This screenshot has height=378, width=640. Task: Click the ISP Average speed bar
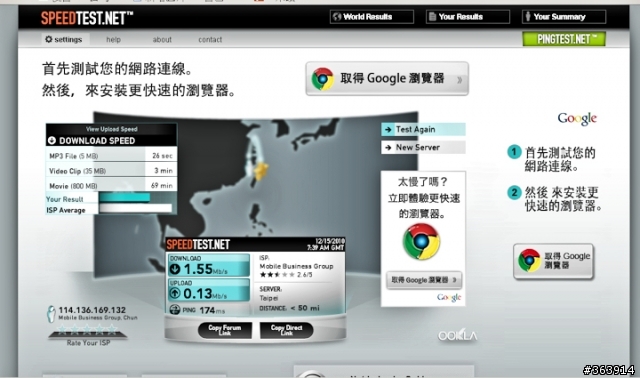pos(136,208)
